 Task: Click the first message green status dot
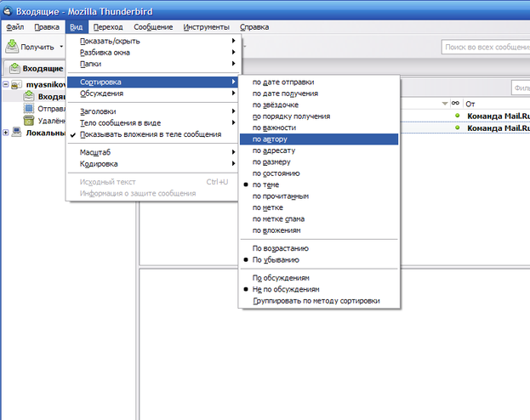pyautogui.click(x=458, y=116)
